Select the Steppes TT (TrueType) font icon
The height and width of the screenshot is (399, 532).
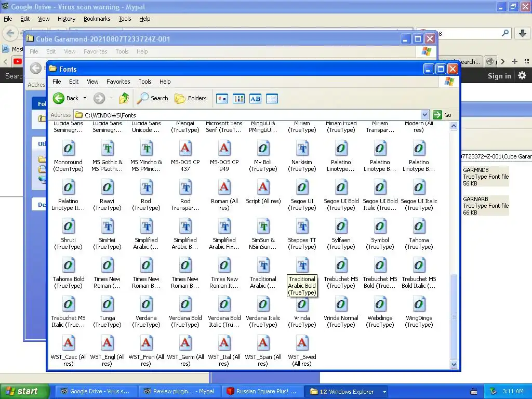[x=302, y=227]
